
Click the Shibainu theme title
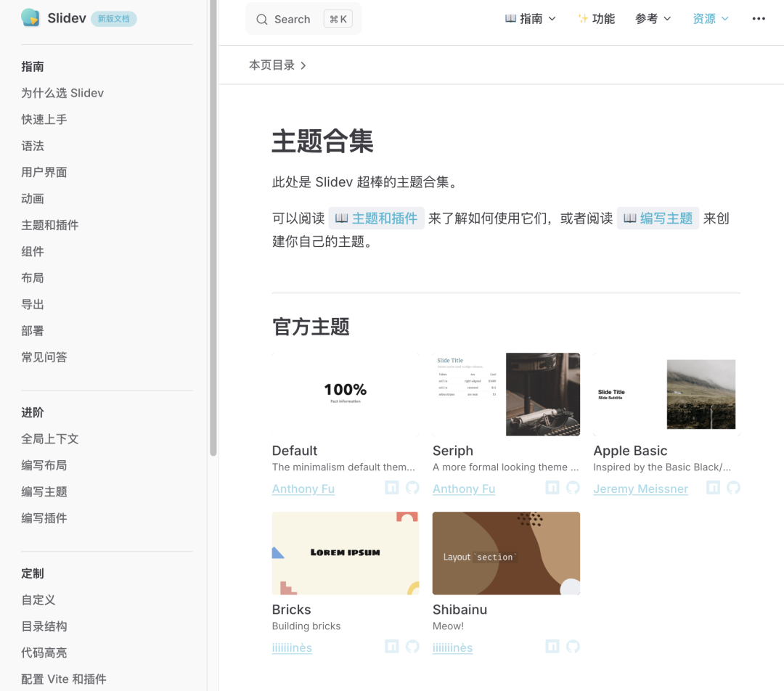(x=460, y=610)
